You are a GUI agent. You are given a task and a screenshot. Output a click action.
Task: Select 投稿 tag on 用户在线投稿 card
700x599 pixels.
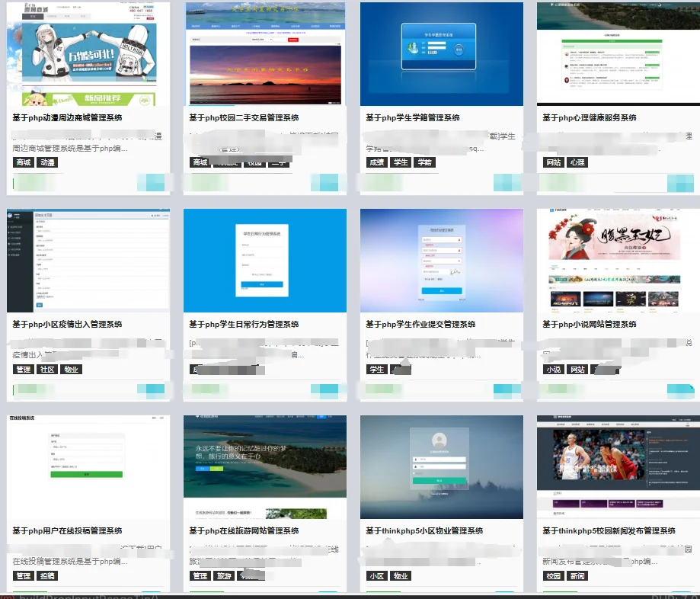point(47,576)
